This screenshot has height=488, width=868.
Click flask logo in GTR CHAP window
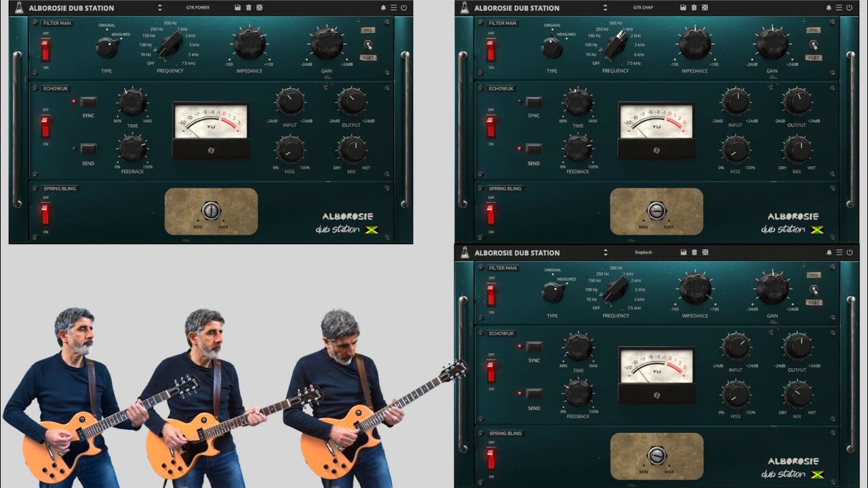coord(465,7)
